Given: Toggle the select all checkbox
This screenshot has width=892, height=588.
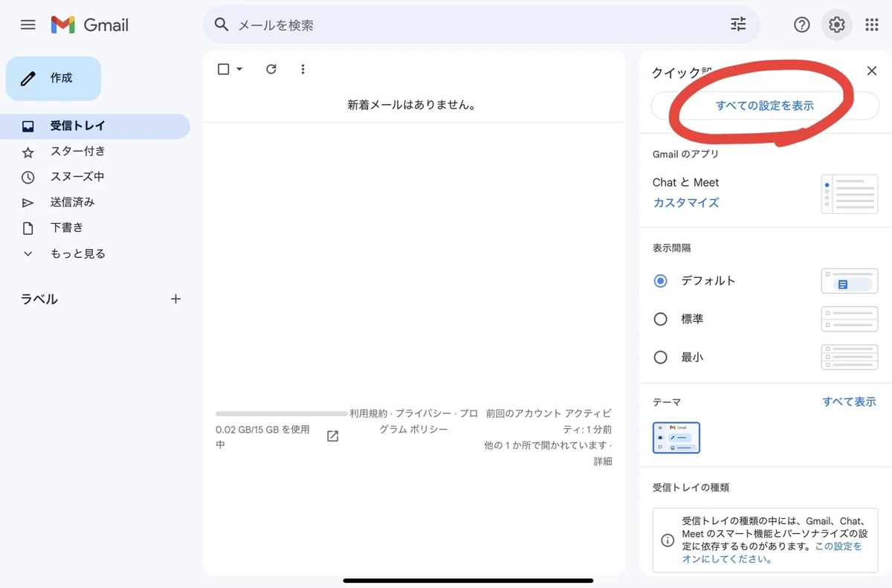Looking at the screenshot, I should [223, 69].
